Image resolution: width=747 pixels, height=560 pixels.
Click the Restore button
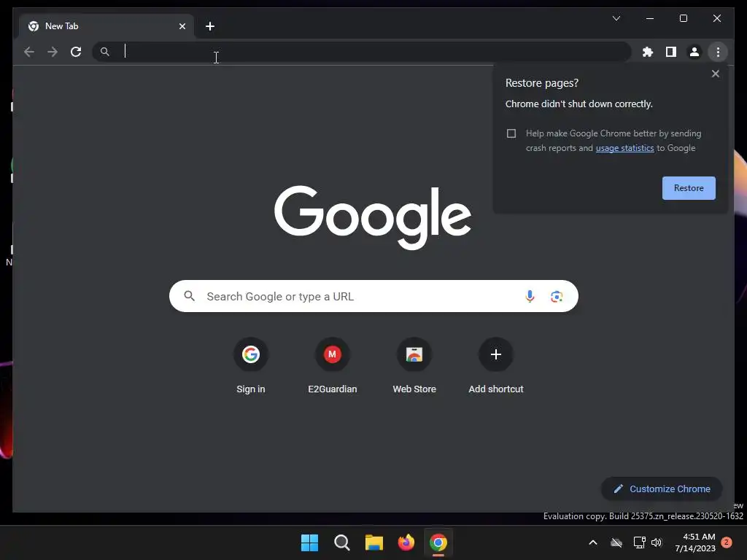(x=689, y=188)
